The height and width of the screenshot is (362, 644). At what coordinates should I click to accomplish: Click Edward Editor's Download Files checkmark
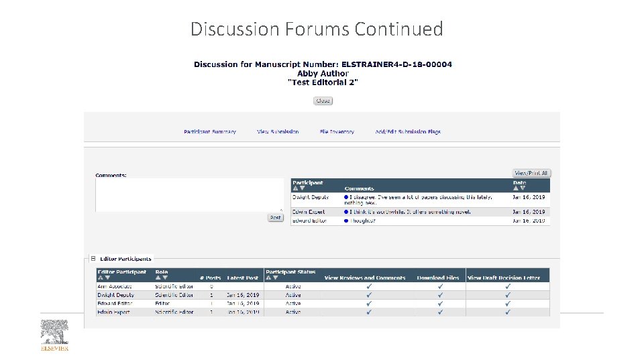click(x=440, y=303)
